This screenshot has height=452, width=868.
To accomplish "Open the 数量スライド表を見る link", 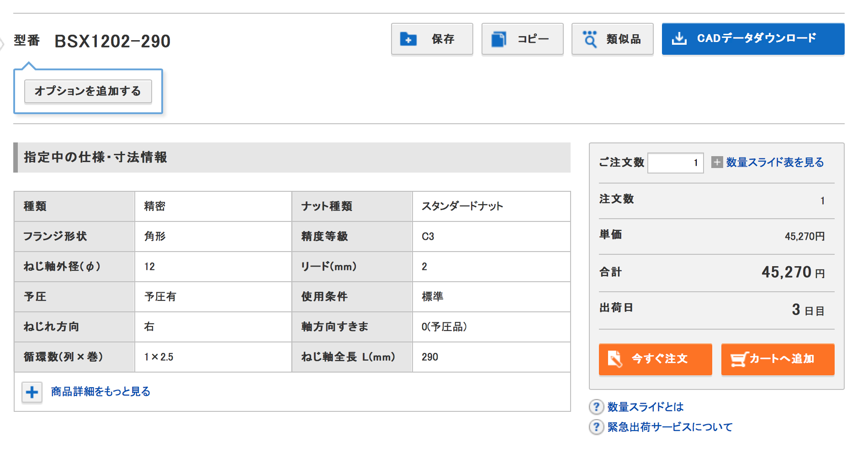I will [775, 162].
